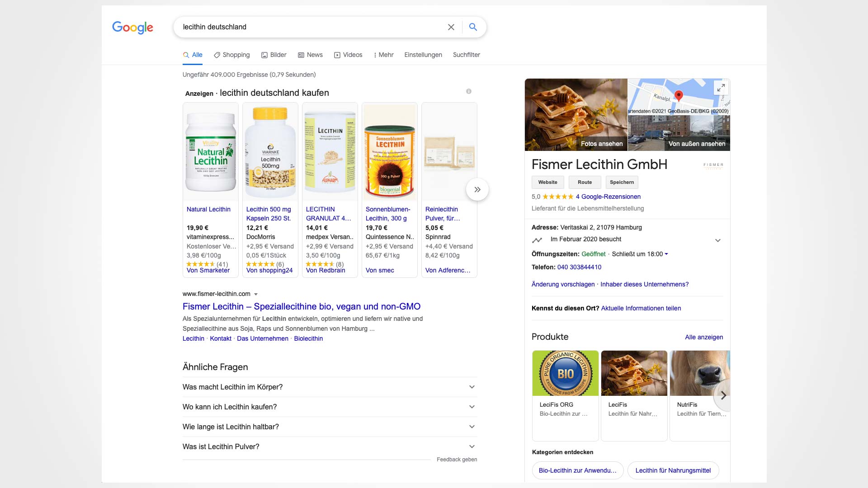868x488 pixels.
Task: Click the ads info icon beside Anzeigen
Action: click(469, 91)
